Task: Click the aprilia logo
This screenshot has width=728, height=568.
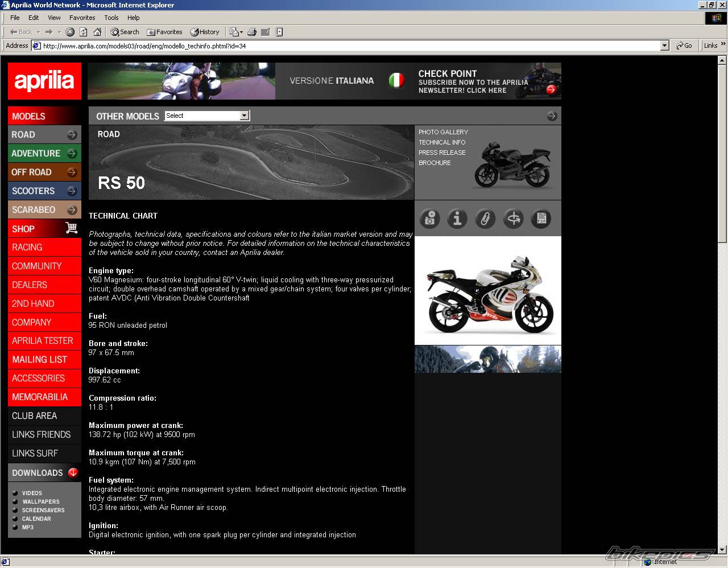Action: point(44,81)
